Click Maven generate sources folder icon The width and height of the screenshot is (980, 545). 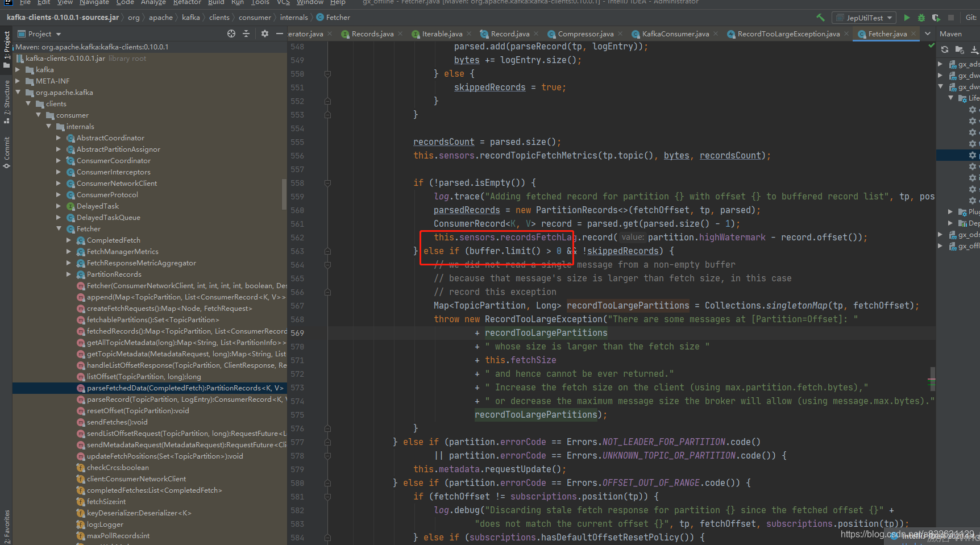pos(960,49)
